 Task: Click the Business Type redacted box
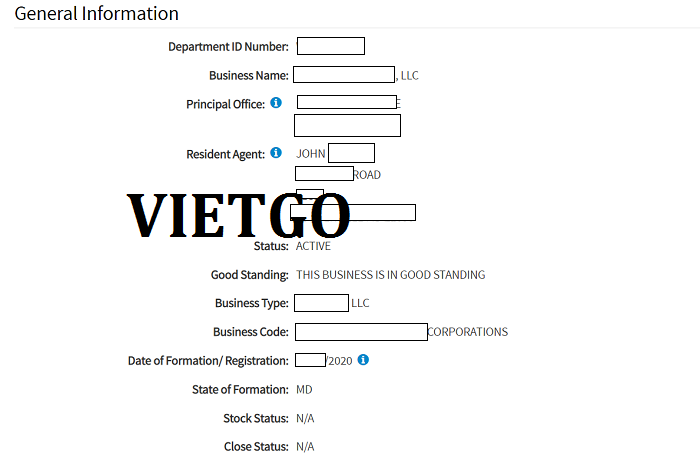point(321,303)
